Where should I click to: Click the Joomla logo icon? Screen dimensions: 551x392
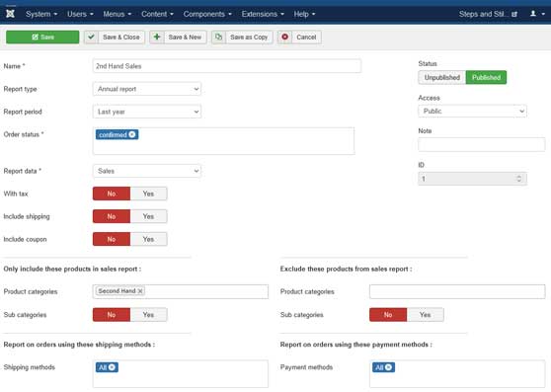pos(10,14)
